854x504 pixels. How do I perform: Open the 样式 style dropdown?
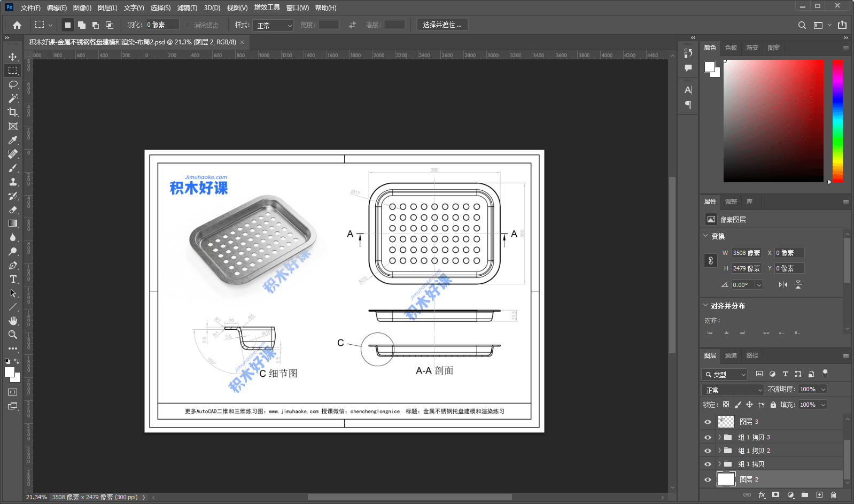pyautogui.click(x=273, y=25)
